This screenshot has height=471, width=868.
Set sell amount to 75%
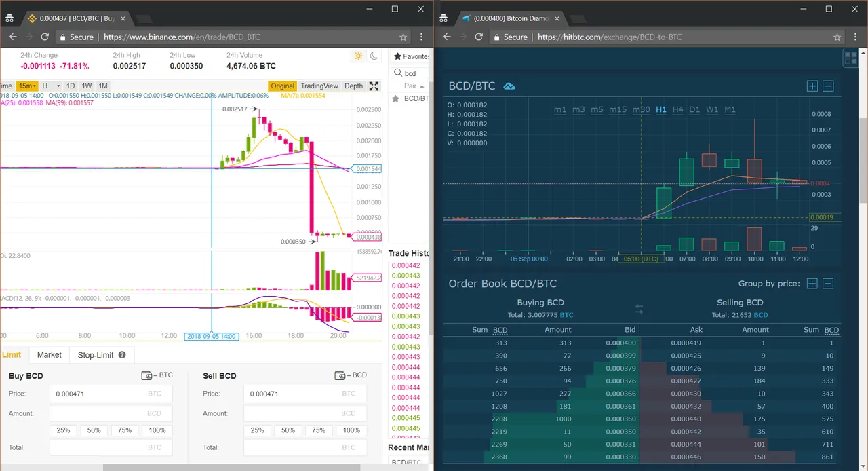coord(319,430)
